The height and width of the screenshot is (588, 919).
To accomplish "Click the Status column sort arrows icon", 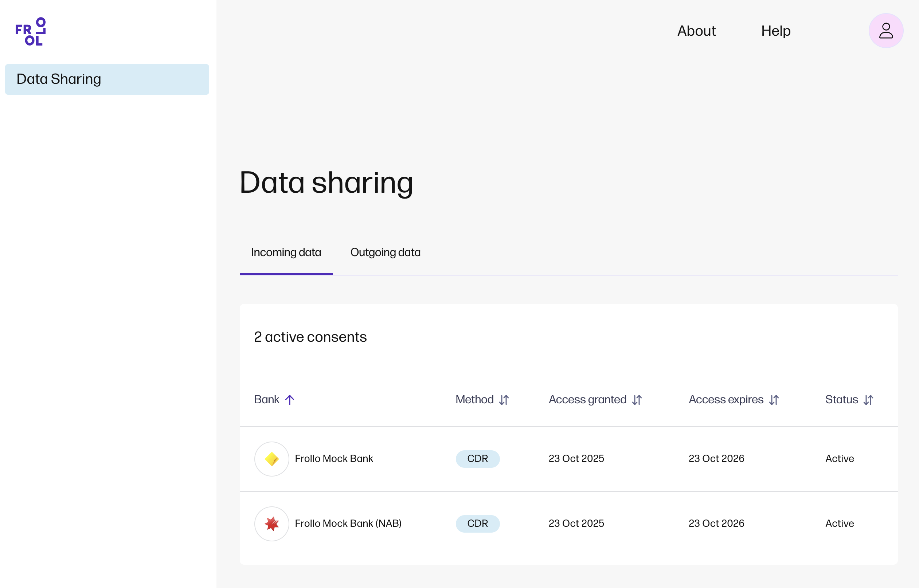I will (868, 400).
